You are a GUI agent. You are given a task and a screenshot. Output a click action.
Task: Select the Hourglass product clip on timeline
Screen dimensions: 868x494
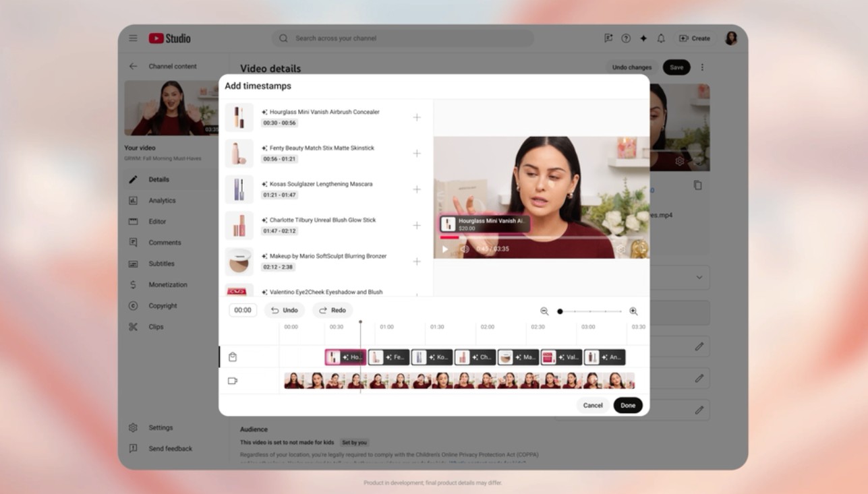click(x=346, y=357)
